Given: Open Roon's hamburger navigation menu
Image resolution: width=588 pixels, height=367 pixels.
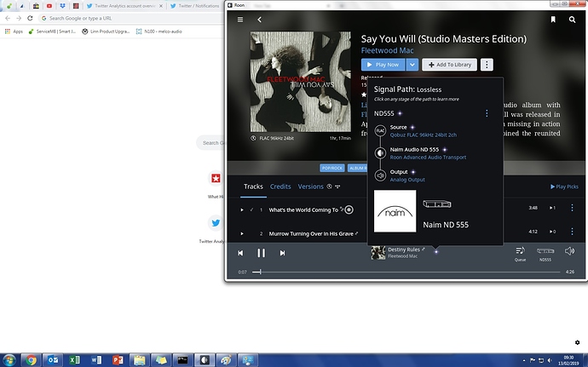Looking at the screenshot, I should [x=240, y=20].
